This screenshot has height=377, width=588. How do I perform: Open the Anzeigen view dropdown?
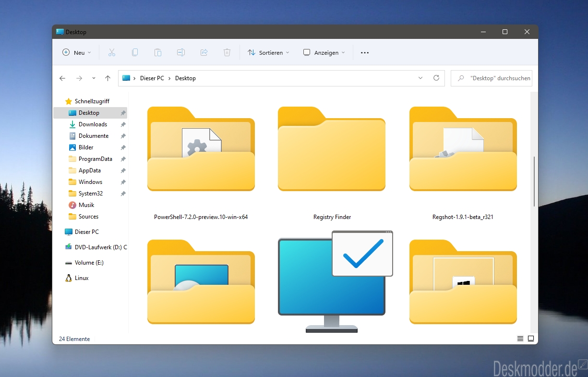point(324,52)
